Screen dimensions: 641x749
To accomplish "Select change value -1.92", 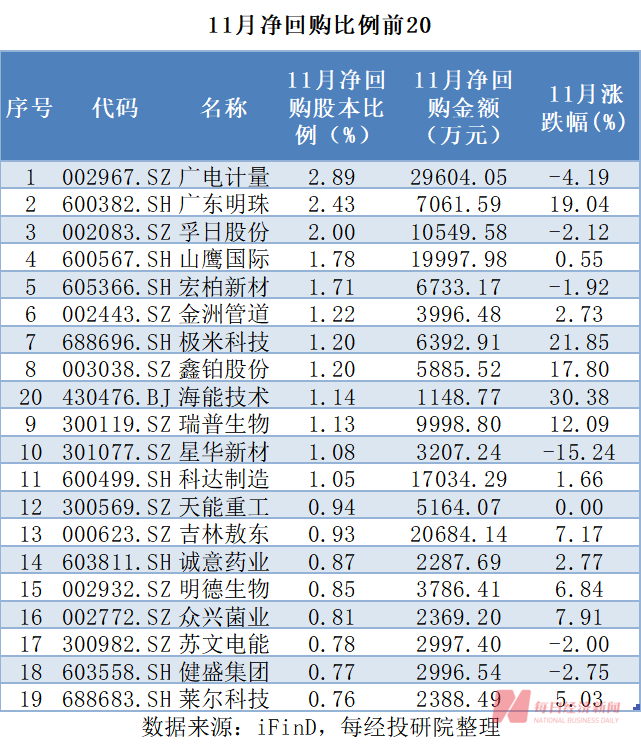I will pos(579,287).
